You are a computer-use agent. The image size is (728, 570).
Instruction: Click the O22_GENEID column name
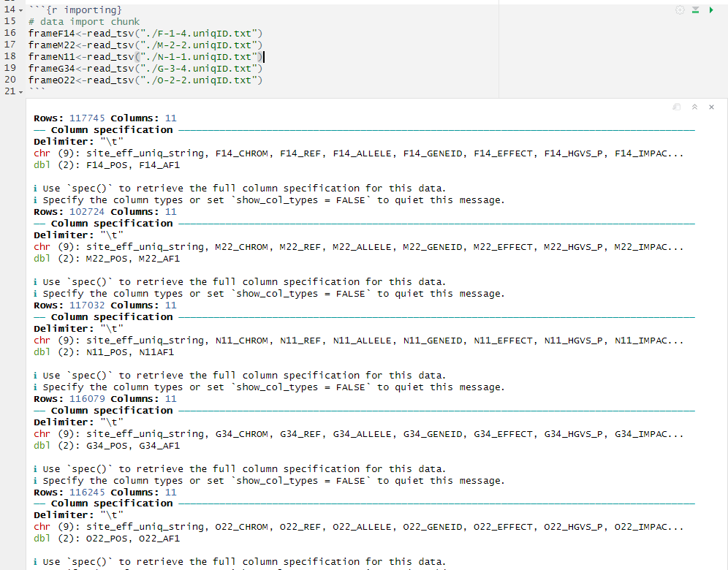432,527
